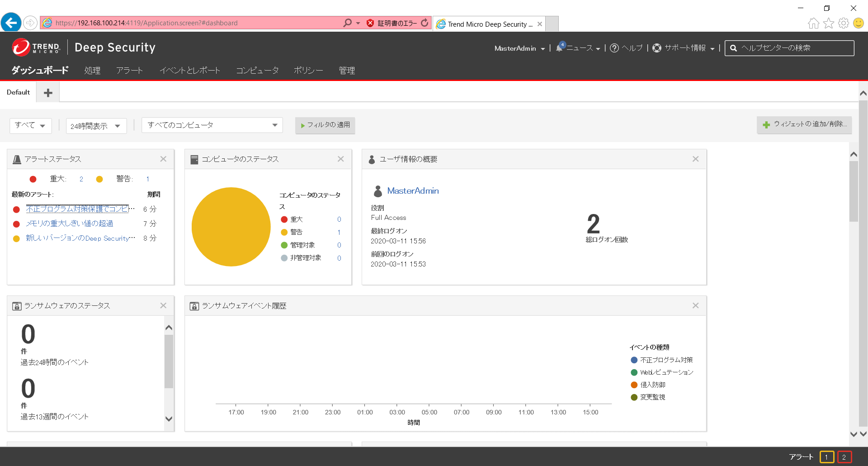Screen dimensions: 868x466
Task: Open the すべてのコンピュータ dropdown
Action: [212, 125]
